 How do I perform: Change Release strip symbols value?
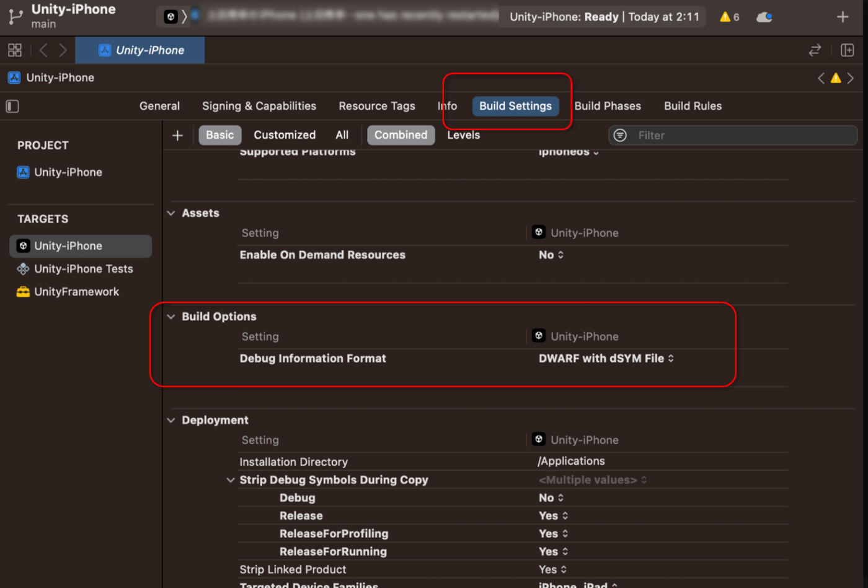[553, 516]
